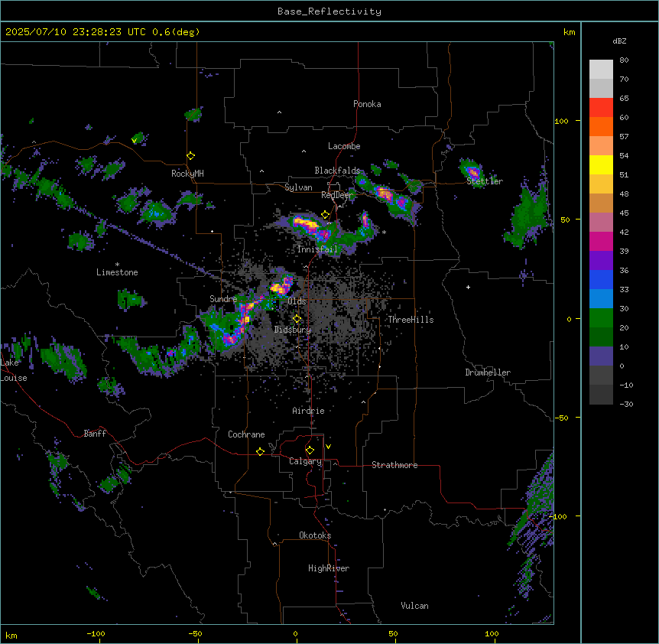This screenshot has width=659, height=644.
Task: Click the km unit label at bottom left
Action: pos(11,635)
